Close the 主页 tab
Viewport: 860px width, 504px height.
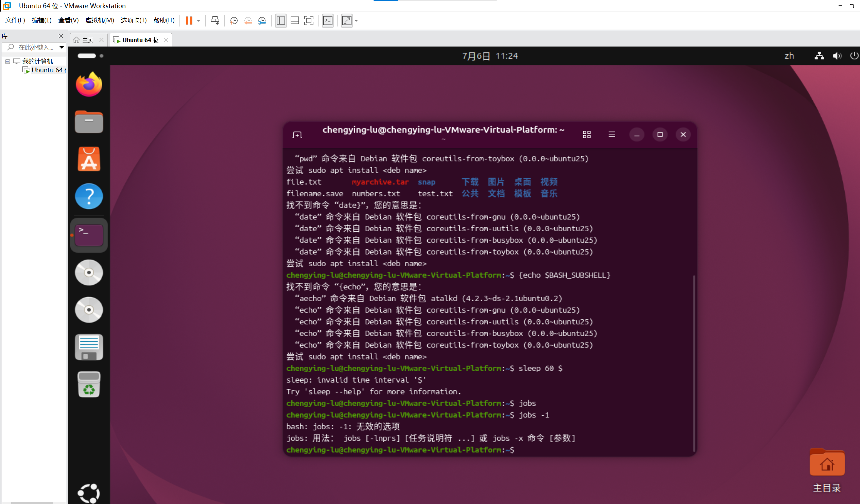101,40
